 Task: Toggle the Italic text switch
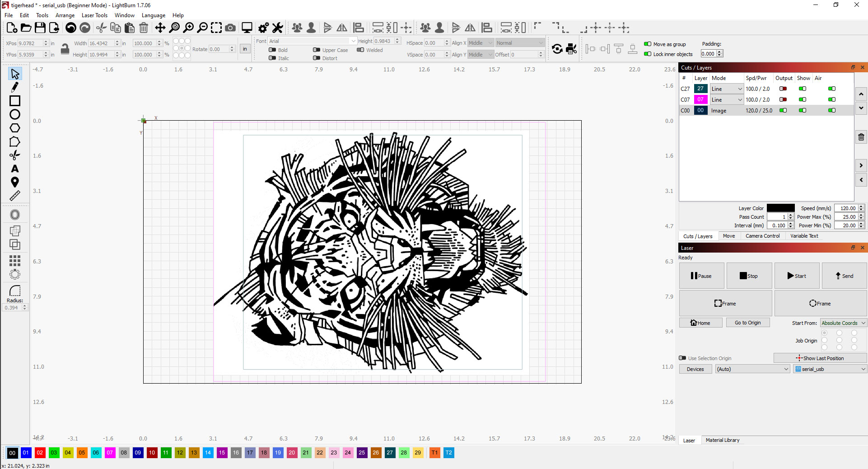click(272, 58)
